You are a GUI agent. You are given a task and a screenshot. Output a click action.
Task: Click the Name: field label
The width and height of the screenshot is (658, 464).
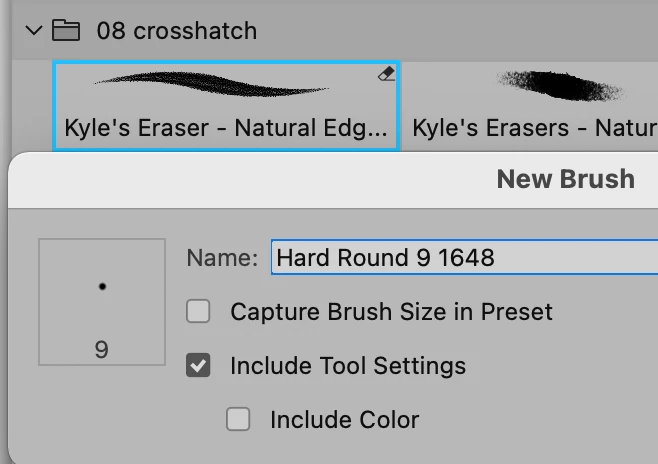coord(222,258)
